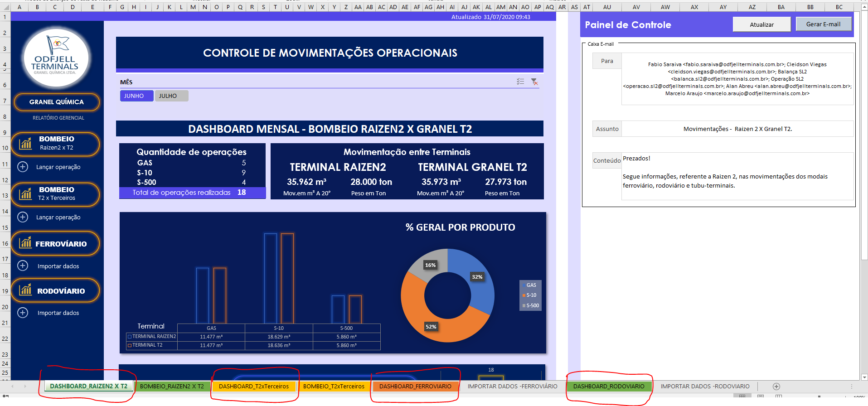
Task: Add a new sheet with the plus icon
Action: point(776,387)
